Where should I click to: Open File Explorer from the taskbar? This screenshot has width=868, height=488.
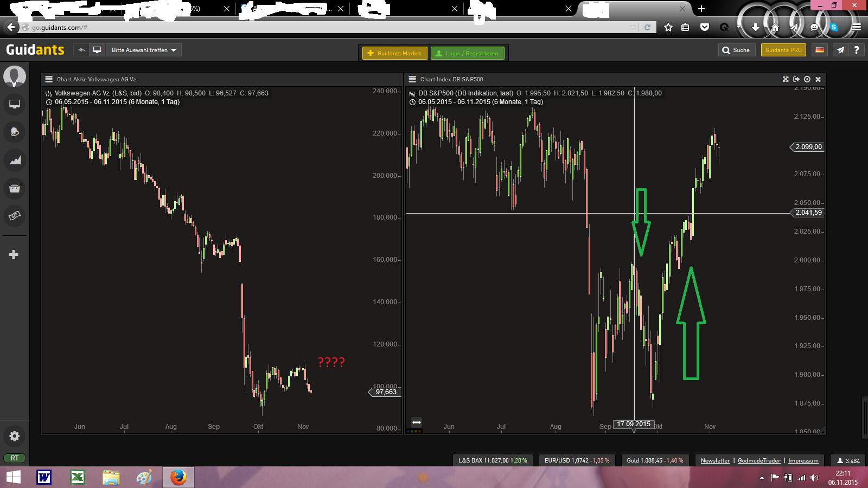(111, 477)
